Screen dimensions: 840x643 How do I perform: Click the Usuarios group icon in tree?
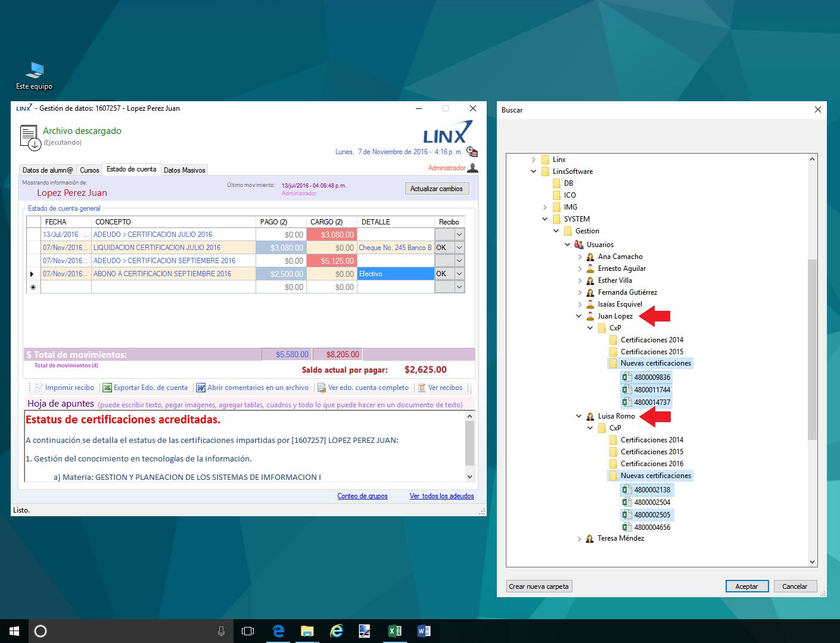pos(579,245)
